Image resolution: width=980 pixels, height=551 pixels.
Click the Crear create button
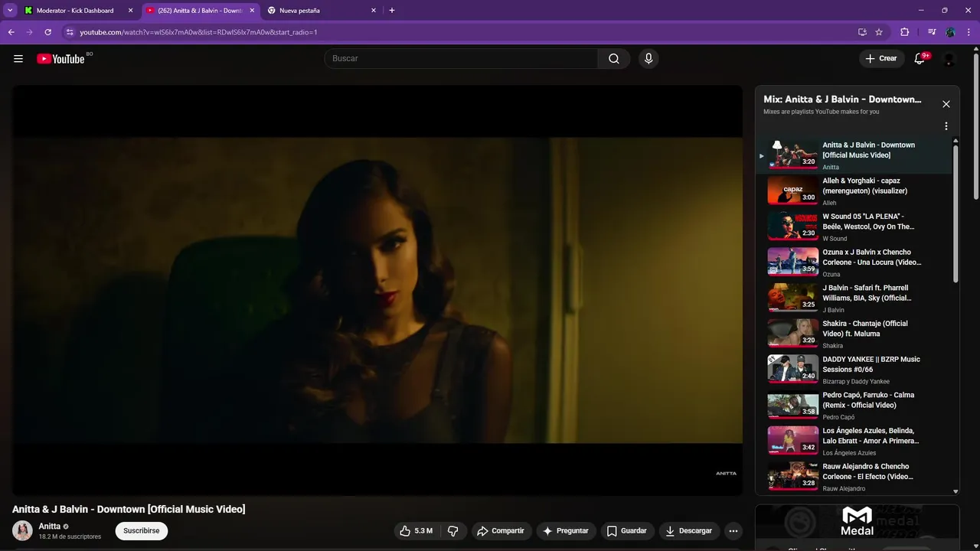coord(880,59)
